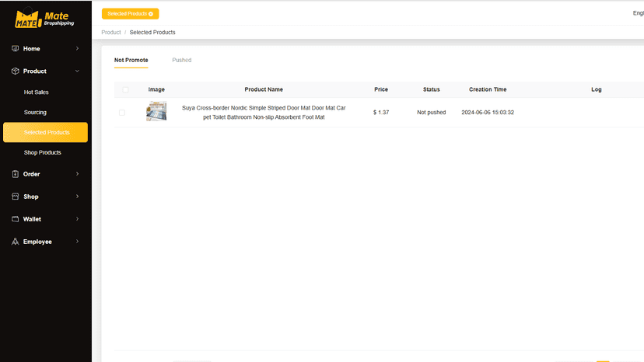
Task: Click the Suya Cross-border door mat product name
Action: click(x=264, y=113)
